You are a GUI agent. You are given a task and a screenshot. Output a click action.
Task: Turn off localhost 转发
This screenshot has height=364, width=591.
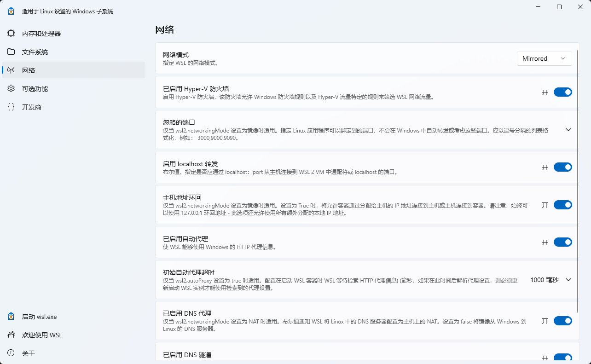[x=562, y=167]
